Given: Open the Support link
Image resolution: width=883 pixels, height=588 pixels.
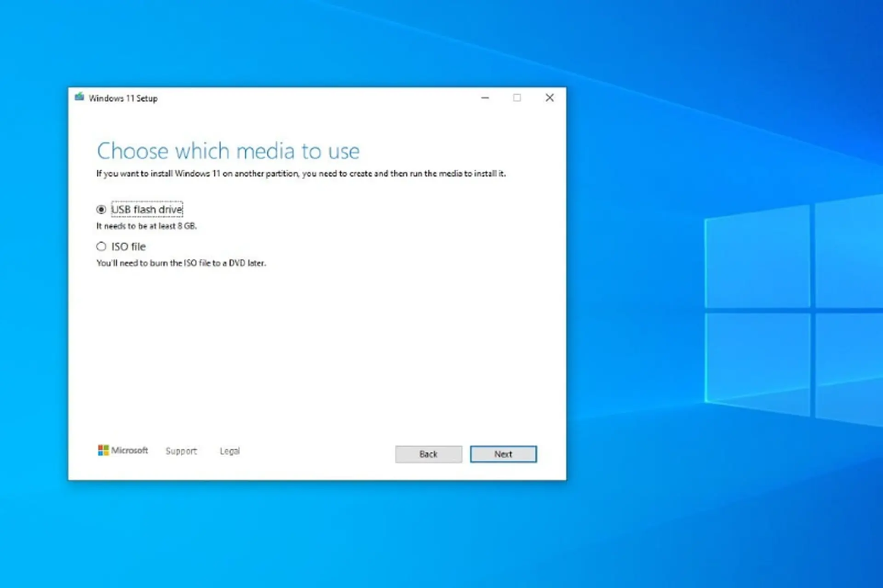Looking at the screenshot, I should coord(181,451).
